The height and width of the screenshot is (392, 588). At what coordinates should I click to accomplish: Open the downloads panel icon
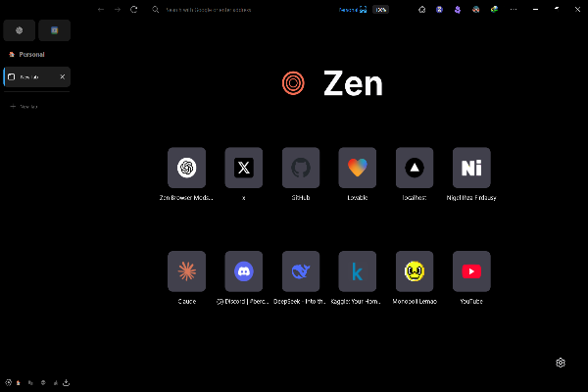click(67, 382)
